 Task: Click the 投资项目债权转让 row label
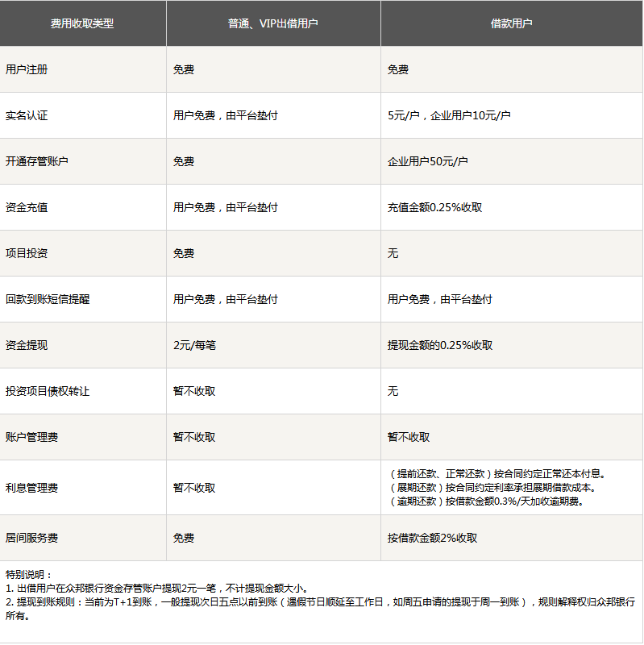tap(48, 391)
